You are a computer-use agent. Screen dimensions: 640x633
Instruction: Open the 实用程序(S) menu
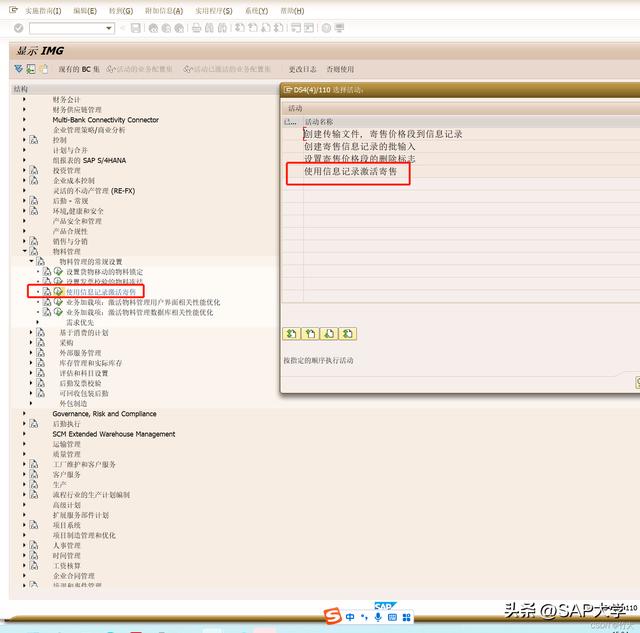(x=213, y=11)
